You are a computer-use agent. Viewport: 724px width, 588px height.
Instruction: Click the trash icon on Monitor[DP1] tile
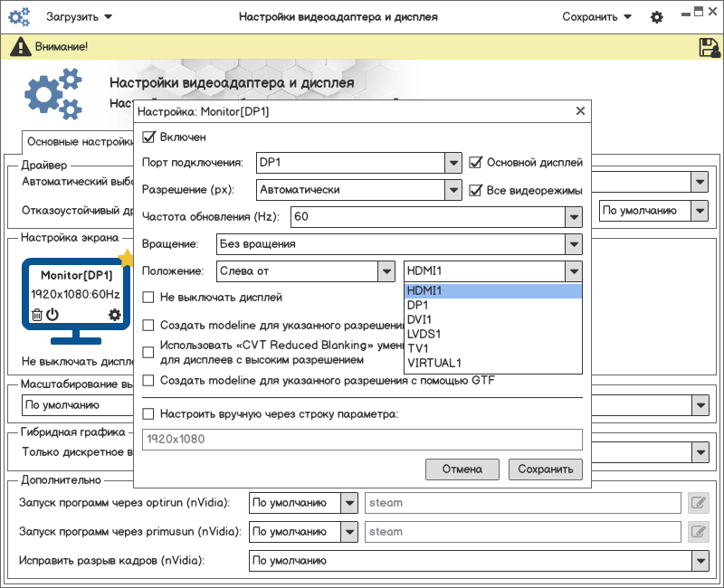tap(37, 315)
